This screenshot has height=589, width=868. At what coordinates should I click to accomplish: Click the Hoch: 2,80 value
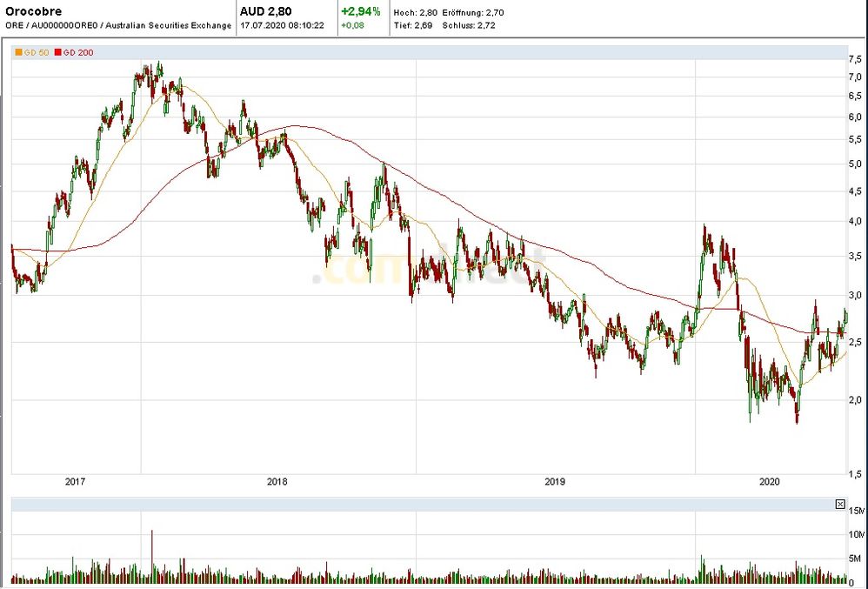415,12
